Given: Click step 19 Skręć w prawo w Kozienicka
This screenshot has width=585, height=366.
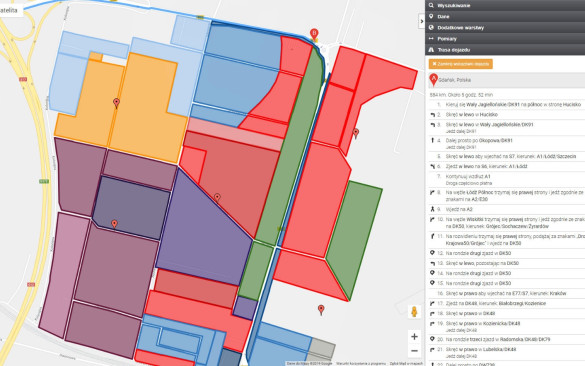Looking at the screenshot, I should pos(506,326).
